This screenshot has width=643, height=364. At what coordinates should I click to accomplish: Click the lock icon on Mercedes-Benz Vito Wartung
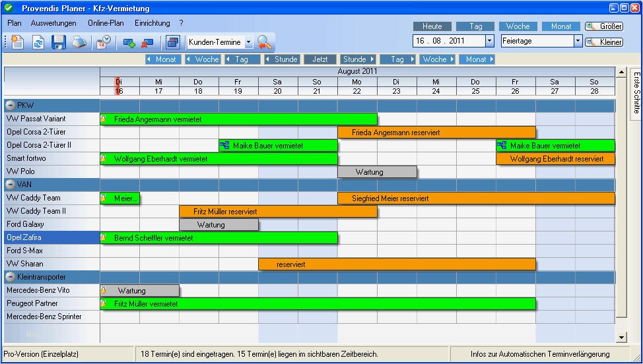pos(104,290)
